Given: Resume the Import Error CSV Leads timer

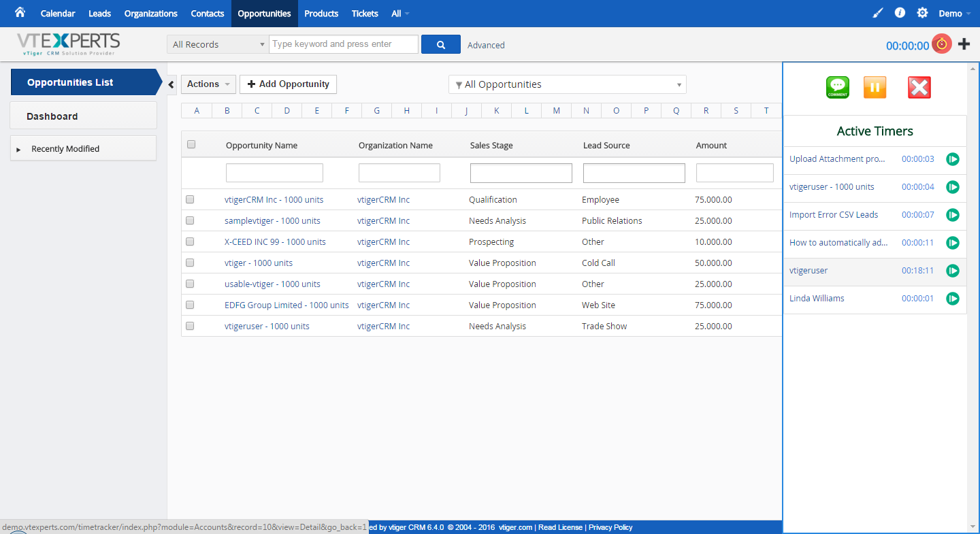Looking at the screenshot, I should pyautogui.click(x=953, y=215).
